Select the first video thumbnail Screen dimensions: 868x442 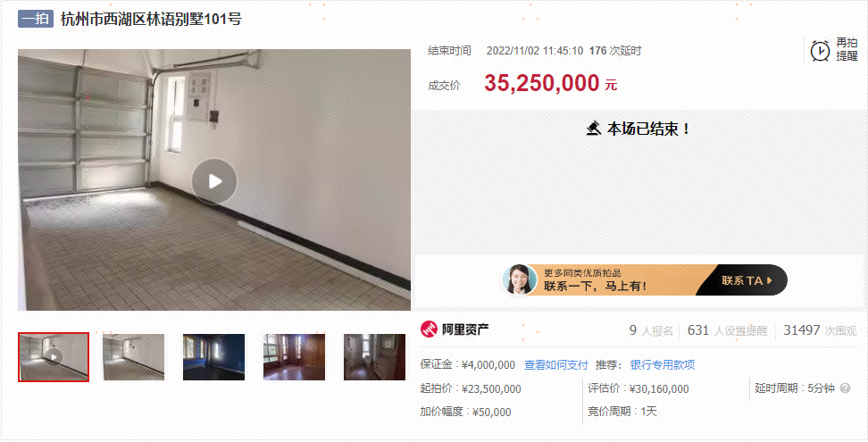tap(54, 357)
